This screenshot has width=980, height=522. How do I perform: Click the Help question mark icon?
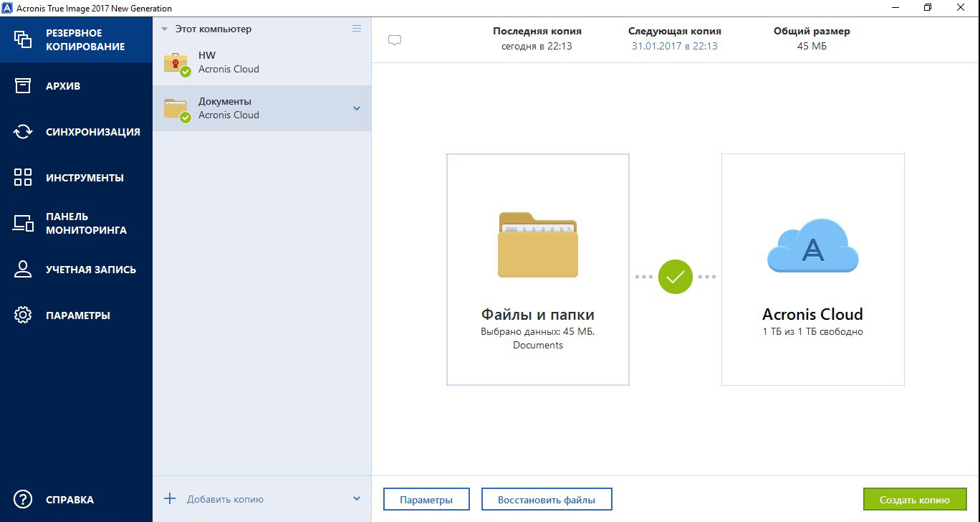(x=23, y=499)
